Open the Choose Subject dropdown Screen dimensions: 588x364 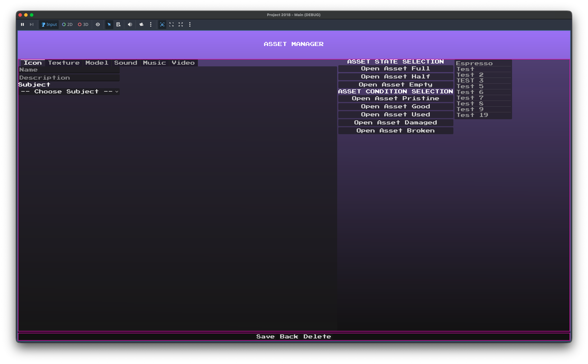(x=69, y=92)
